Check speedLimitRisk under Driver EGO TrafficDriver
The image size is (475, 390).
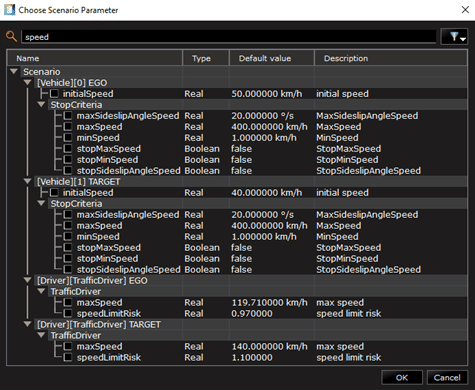[x=68, y=313]
